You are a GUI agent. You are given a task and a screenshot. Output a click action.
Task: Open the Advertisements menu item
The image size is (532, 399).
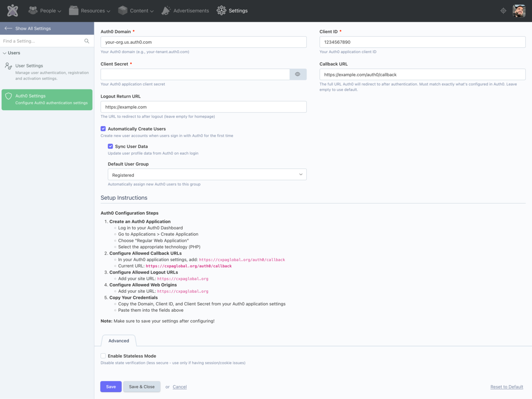point(185,11)
